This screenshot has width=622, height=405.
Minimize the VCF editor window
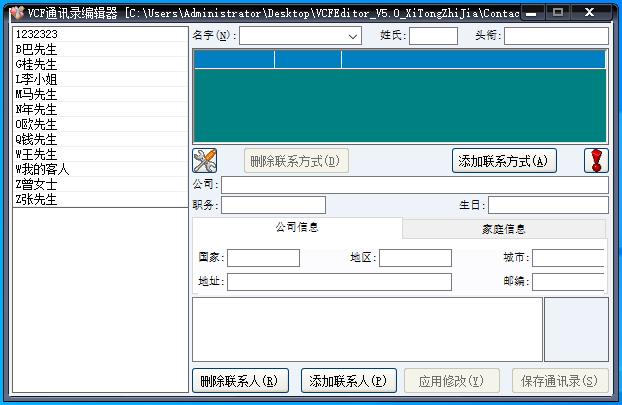[x=531, y=13]
